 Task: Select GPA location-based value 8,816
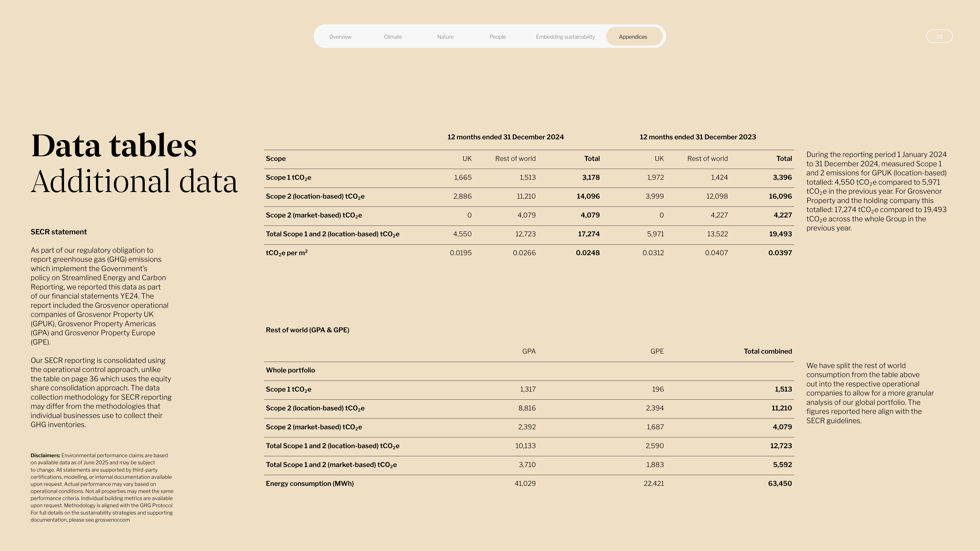point(527,408)
